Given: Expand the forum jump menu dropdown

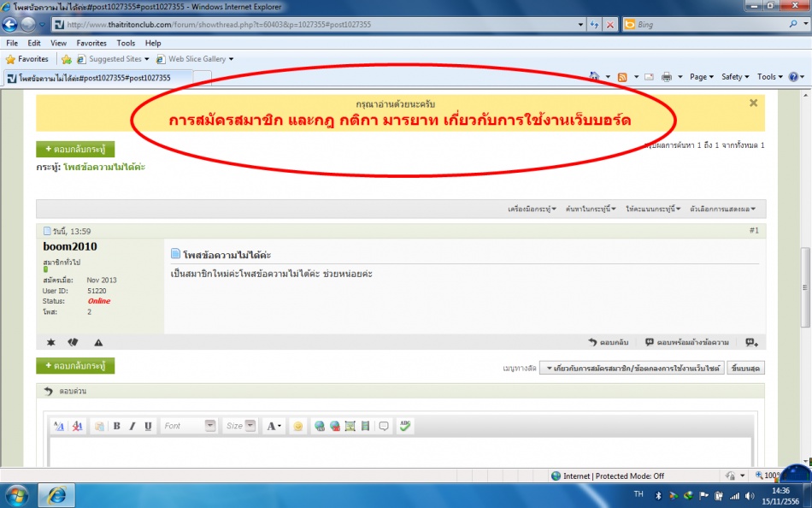Looking at the screenshot, I should (x=632, y=368).
